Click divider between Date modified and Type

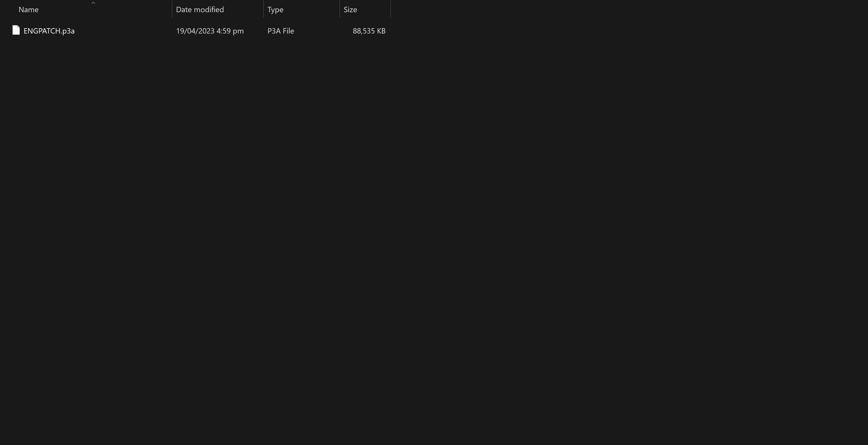pos(263,9)
